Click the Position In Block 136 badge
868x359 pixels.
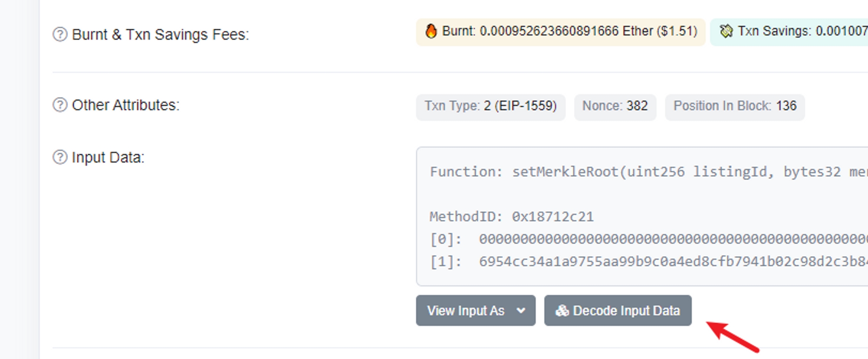[x=734, y=106]
